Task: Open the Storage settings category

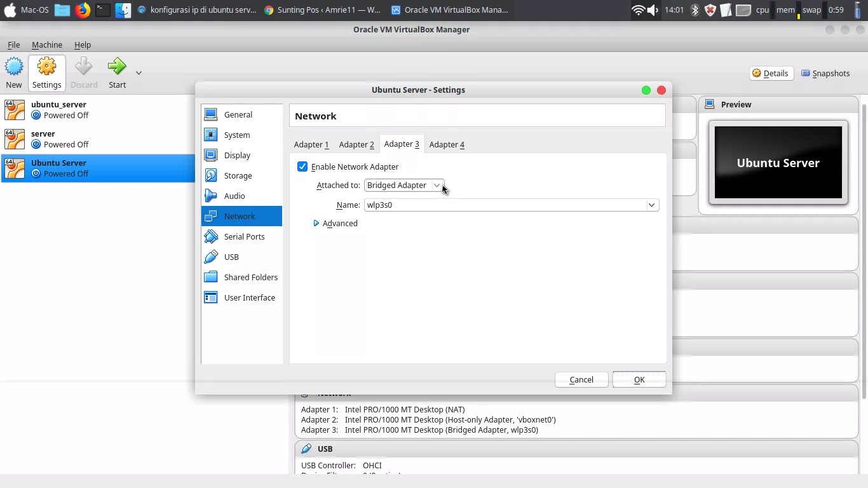Action: pyautogui.click(x=241, y=175)
